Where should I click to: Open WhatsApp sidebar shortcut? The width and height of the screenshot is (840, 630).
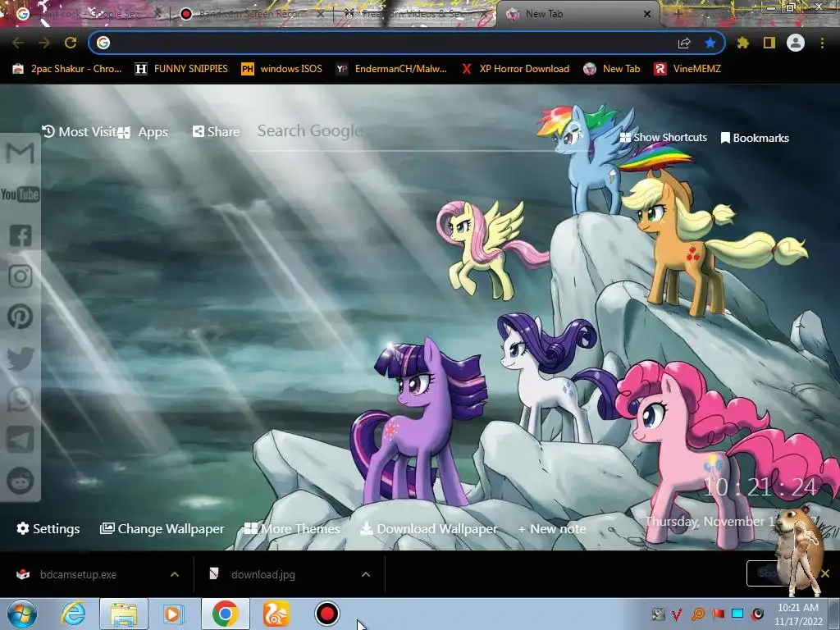point(20,399)
